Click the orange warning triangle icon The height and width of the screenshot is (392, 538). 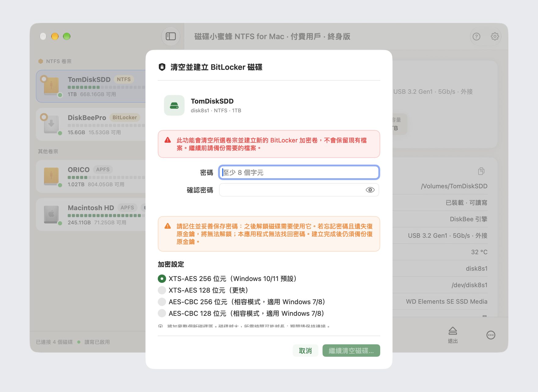click(168, 226)
